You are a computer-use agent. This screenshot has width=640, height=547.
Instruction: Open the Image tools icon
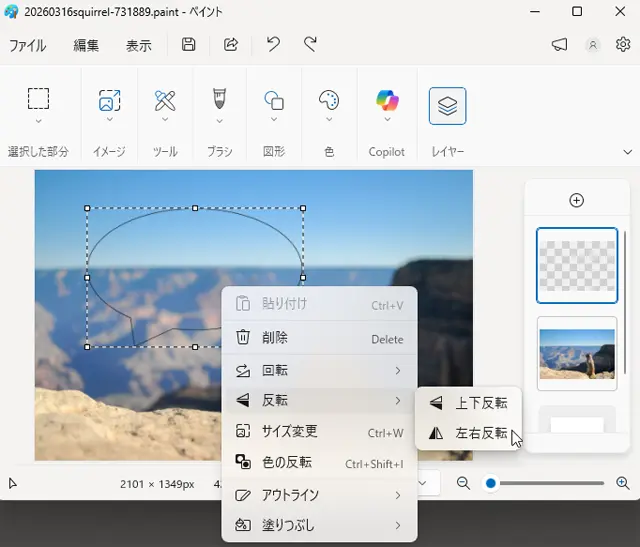click(109, 100)
